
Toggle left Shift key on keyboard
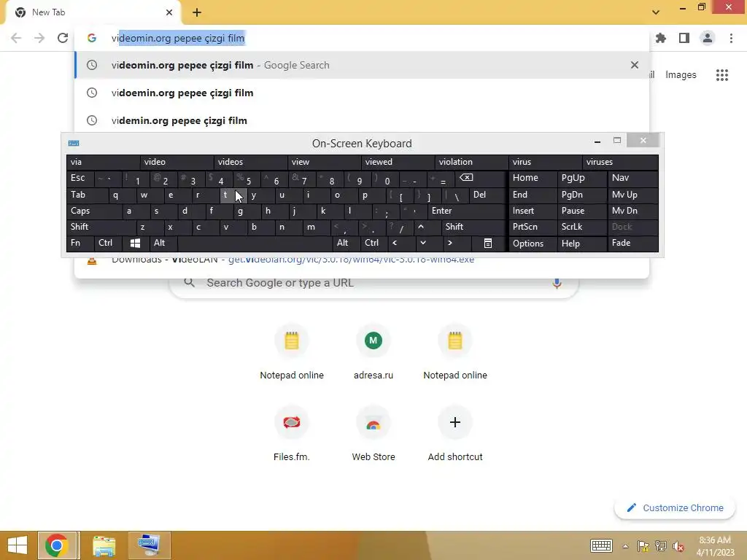[101, 227]
